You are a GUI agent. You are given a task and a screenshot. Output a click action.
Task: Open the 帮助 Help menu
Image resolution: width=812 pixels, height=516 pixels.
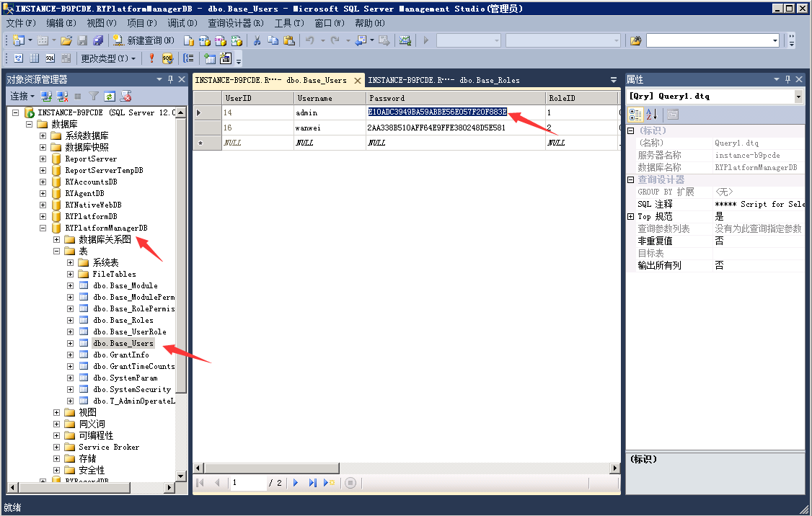(370, 23)
